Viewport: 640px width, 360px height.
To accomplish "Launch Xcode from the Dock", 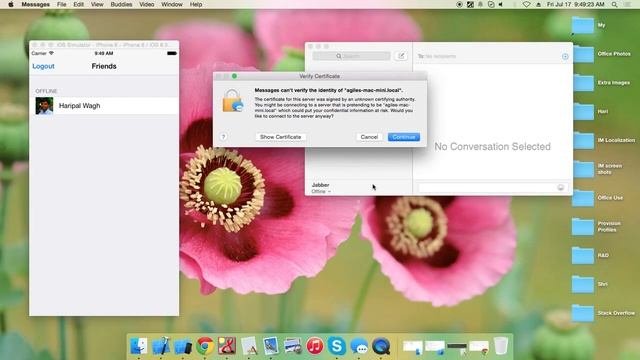I will [161, 346].
